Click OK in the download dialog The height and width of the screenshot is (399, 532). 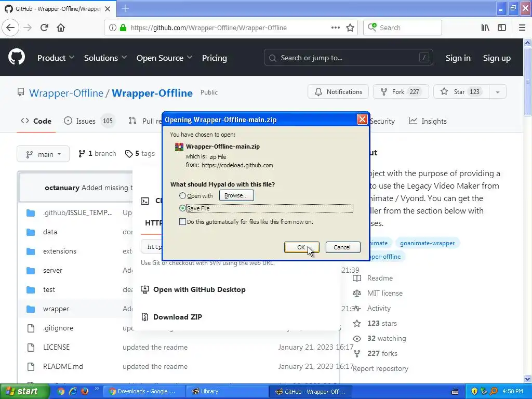click(301, 247)
